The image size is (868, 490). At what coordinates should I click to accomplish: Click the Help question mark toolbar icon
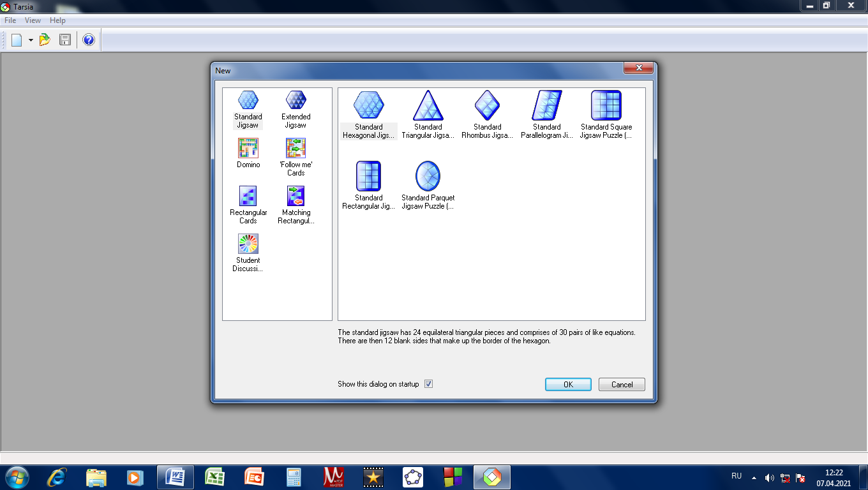coord(89,40)
